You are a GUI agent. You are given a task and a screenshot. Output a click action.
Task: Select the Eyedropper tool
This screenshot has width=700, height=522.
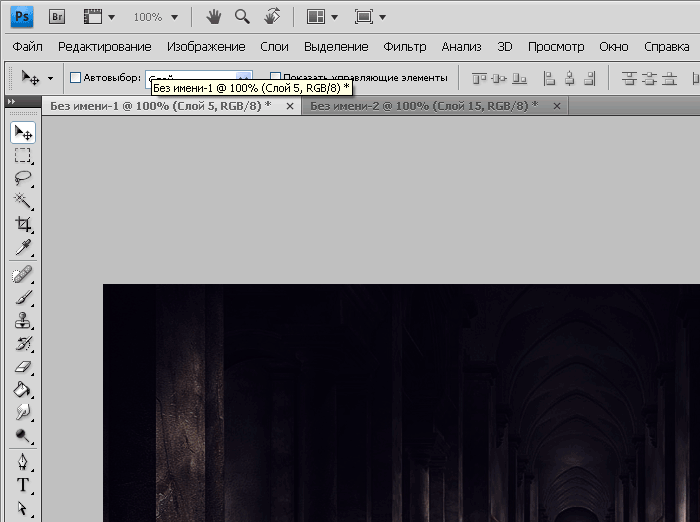[22, 247]
